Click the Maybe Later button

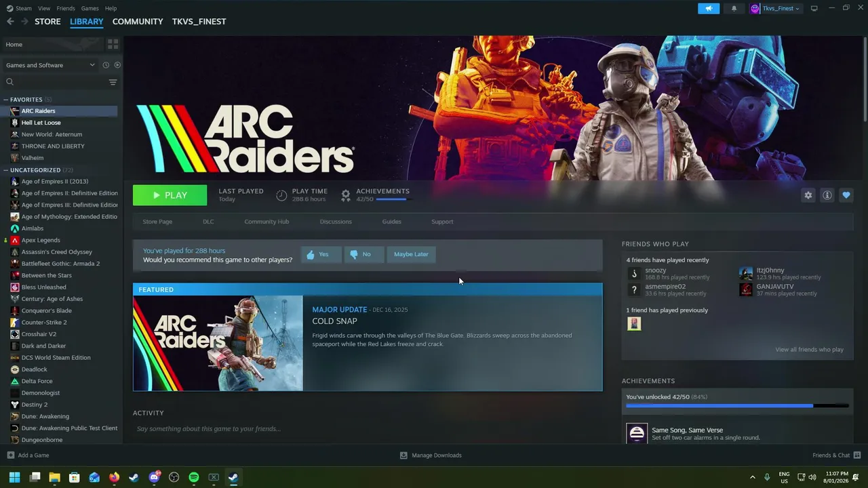[x=411, y=254]
